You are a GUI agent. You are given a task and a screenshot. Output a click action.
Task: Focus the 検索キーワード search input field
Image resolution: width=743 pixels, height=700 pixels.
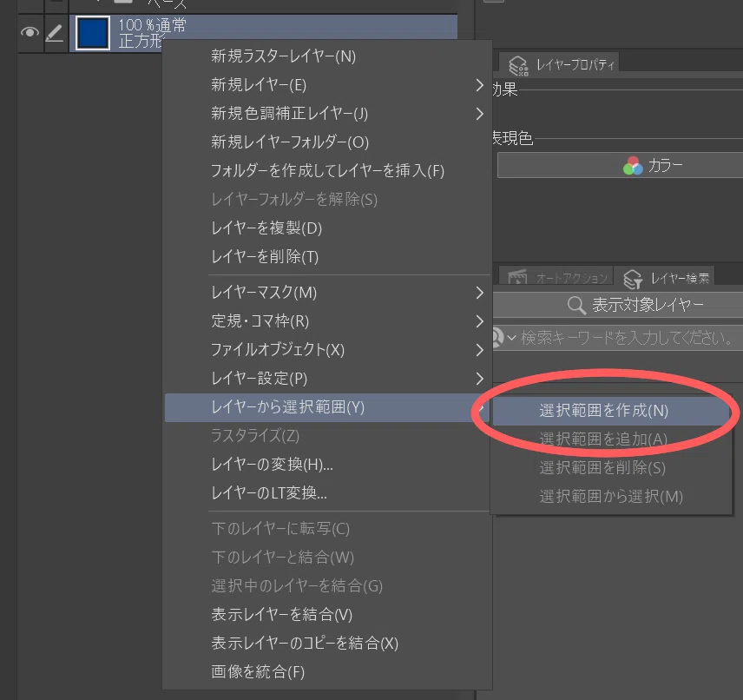click(x=628, y=338)
